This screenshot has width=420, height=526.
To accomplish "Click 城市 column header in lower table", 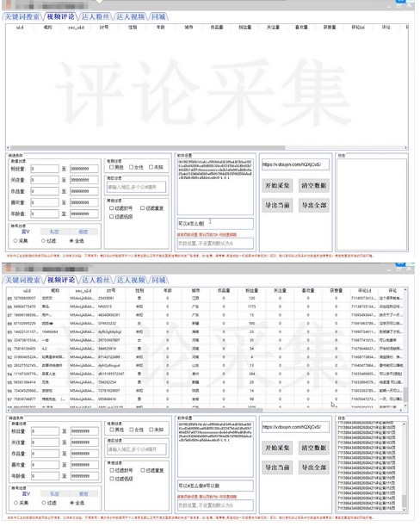I will (195, 290).
